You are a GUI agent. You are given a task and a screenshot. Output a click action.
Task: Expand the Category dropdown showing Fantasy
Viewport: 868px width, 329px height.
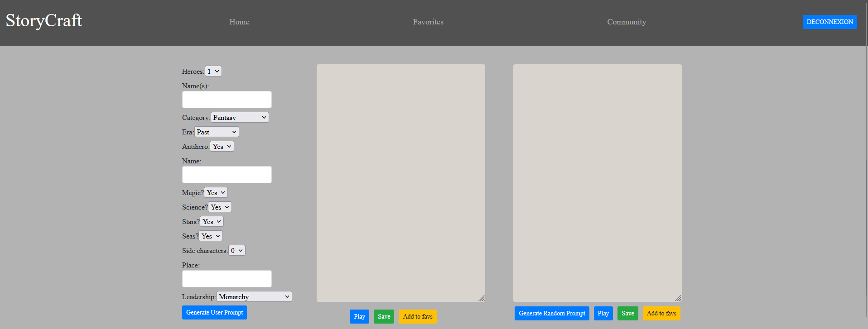[239, 118]
